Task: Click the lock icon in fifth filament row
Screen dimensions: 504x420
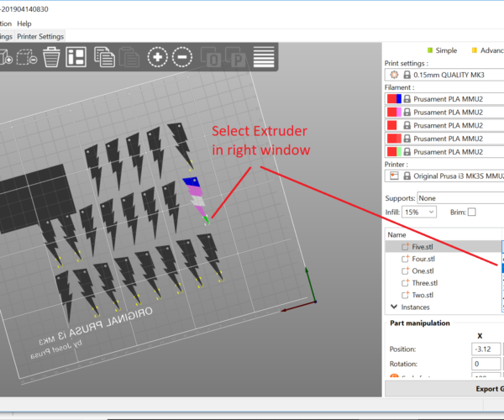Action: pos(407,152)
